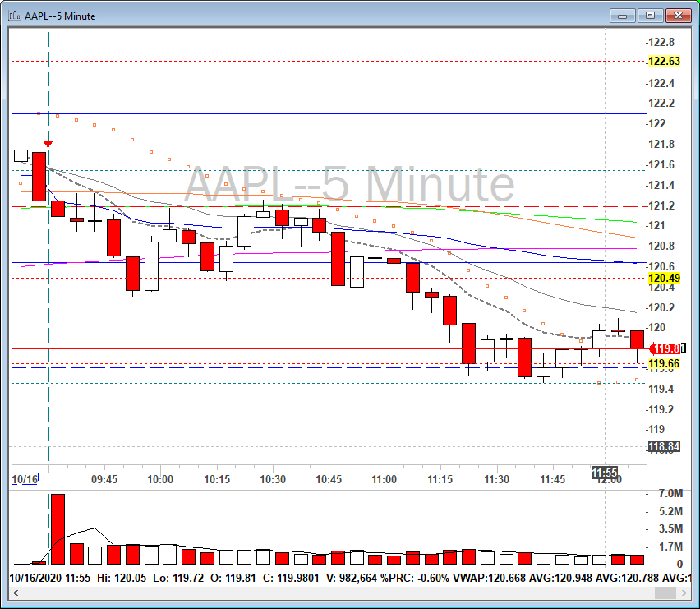Click the 7.0M volume axis label
The height and width of the screenshot is (609, 700).
pyautogui.click(x=670, y=493)
